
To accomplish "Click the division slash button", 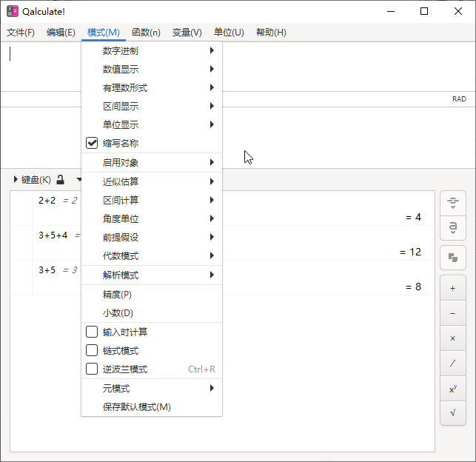I will pos(452,364).
